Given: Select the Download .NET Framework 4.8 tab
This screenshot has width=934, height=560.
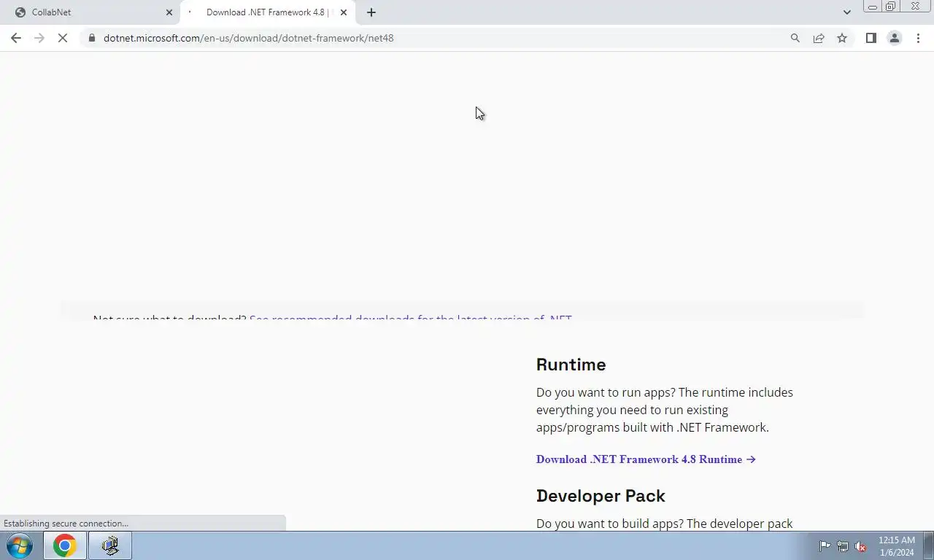Looking at the screenshot, I should click(x=268, y=12).
